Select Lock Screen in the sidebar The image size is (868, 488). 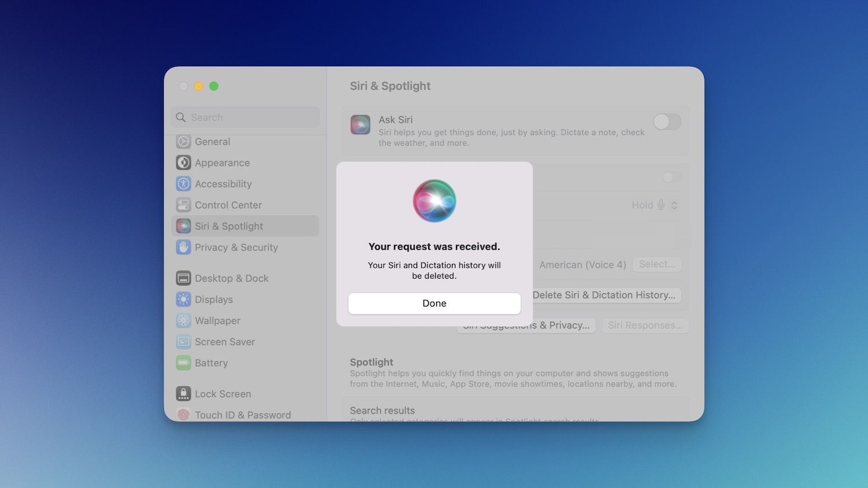pyautogui.click(x=183, y=394)
